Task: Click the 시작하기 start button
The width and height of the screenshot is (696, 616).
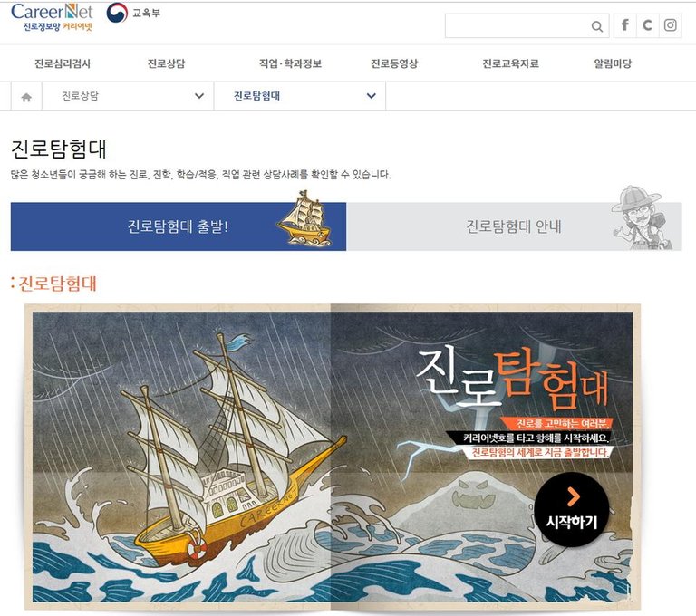Action: tap(571, 509)
